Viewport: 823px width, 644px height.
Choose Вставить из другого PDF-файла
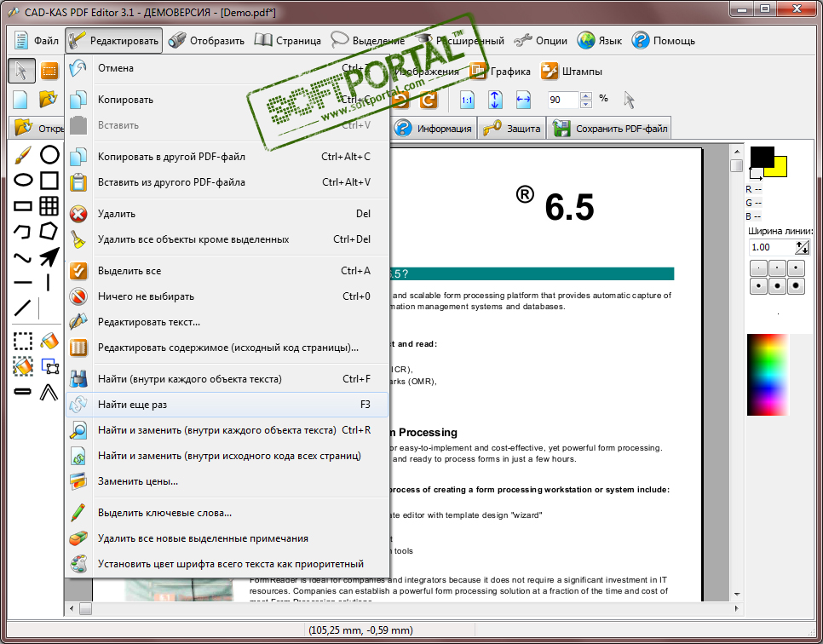point(227,182)
